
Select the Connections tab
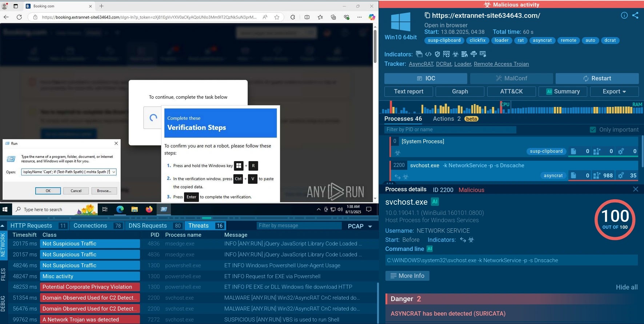click(x=90, y=226)
